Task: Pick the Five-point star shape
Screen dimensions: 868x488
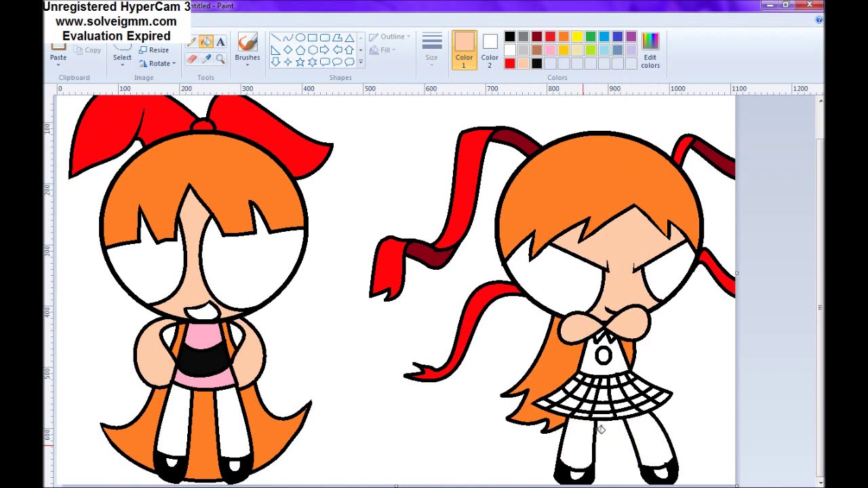Action: [300, 62]
